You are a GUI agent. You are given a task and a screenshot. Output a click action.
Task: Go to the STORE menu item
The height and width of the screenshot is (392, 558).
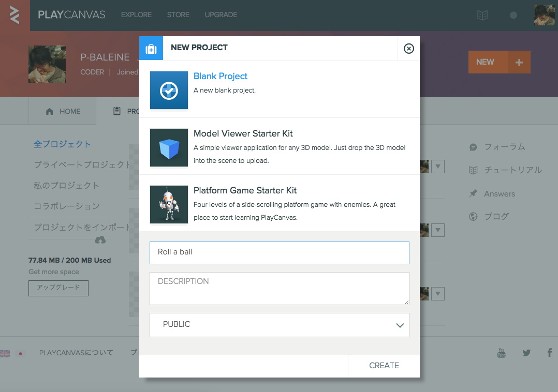(178, 15)
